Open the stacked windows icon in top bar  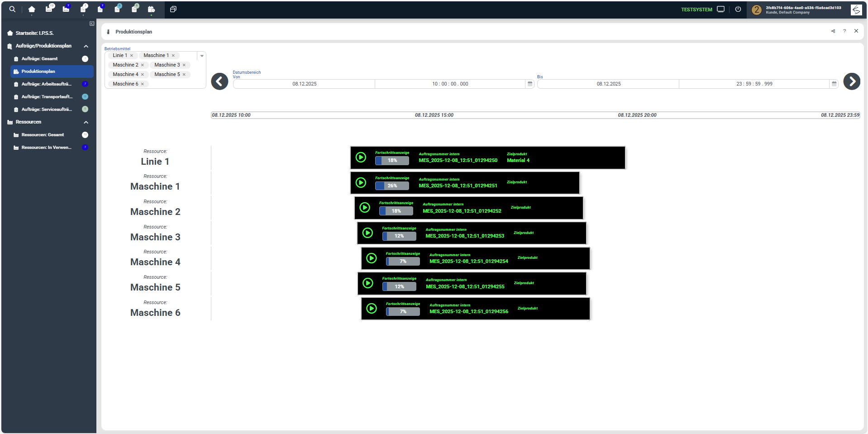[x=173, y=9]
